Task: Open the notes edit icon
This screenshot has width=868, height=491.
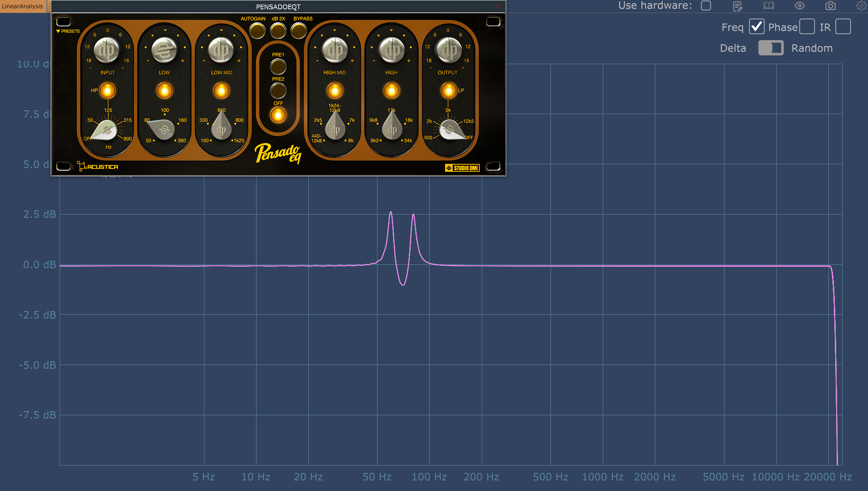Action: pos(737,6)
